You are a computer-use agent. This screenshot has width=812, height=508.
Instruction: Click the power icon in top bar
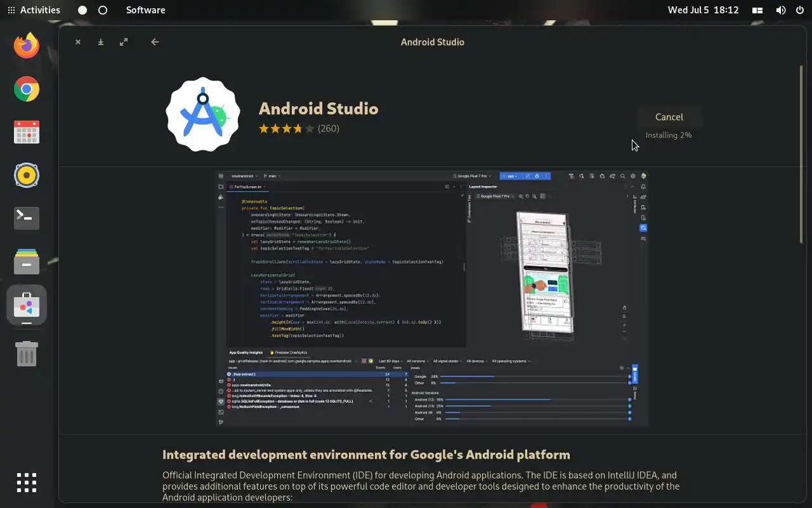(799, 10)
